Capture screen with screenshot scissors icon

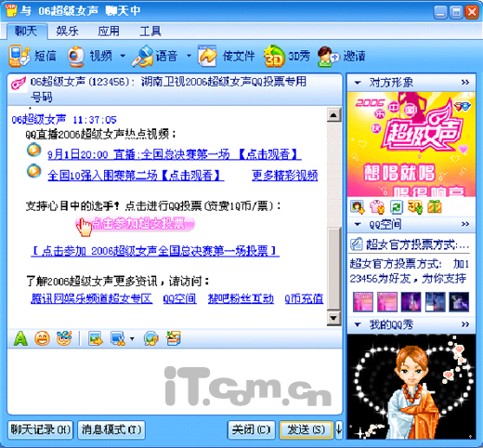[118, 338]
